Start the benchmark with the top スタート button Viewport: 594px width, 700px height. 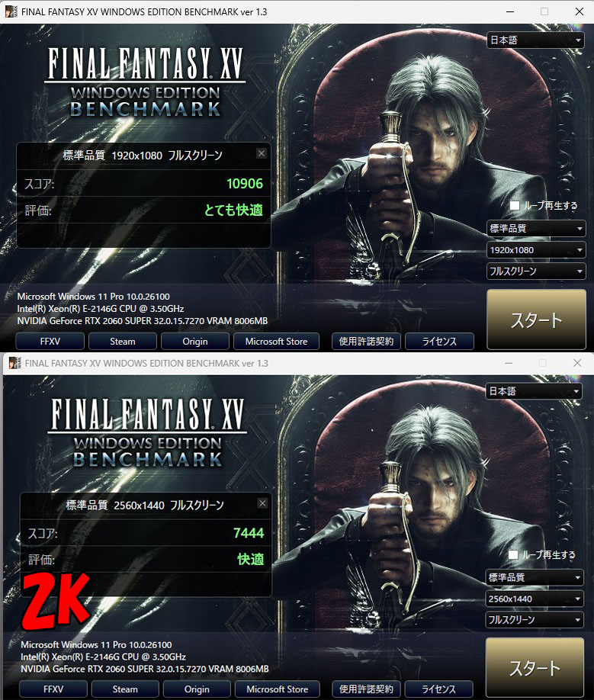[x=536, y=319]
